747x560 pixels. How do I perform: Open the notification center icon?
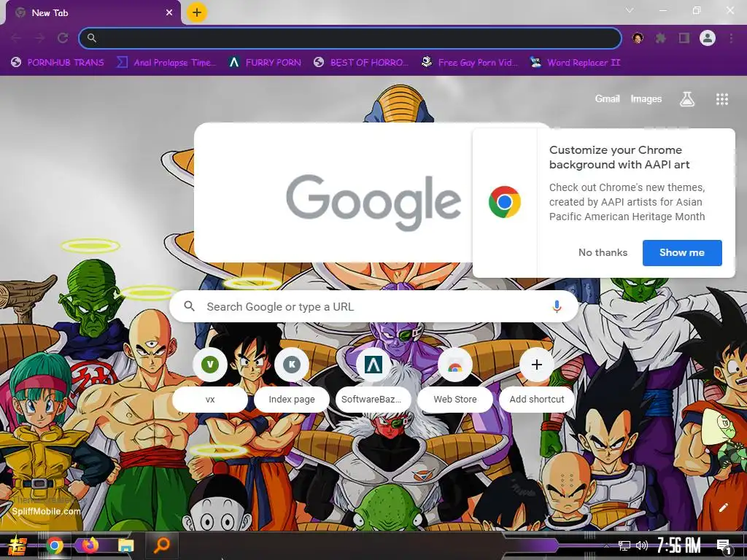pyautogui.click(x=724, y=547)
